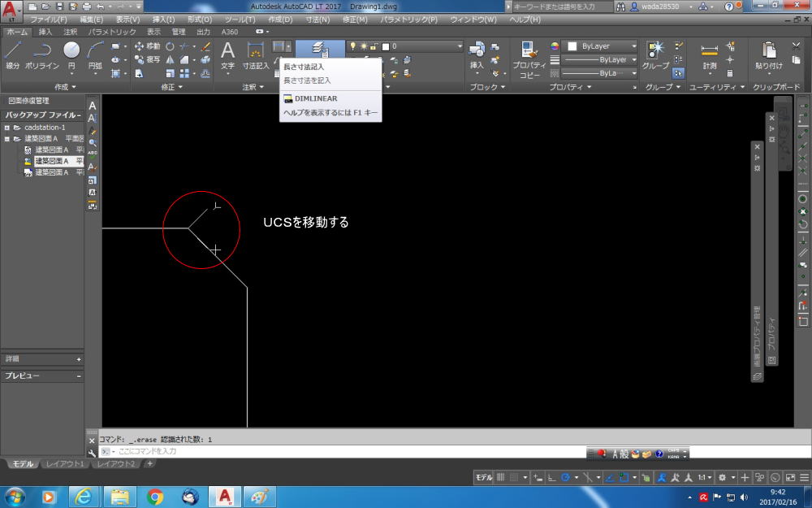Click the Cut scissors icon
The width and height of the screenshot is (812, 508).
(x=796, y=46)
